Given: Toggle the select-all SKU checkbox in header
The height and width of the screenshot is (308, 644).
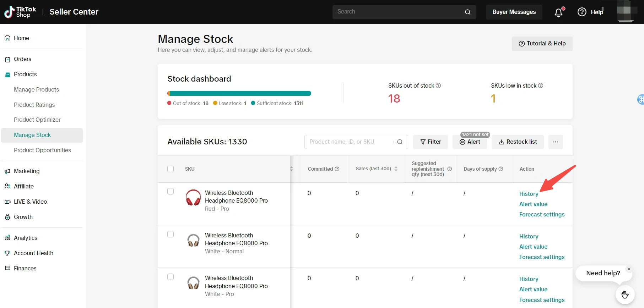Looking at the screenshot, I should [x=171, y=169].
